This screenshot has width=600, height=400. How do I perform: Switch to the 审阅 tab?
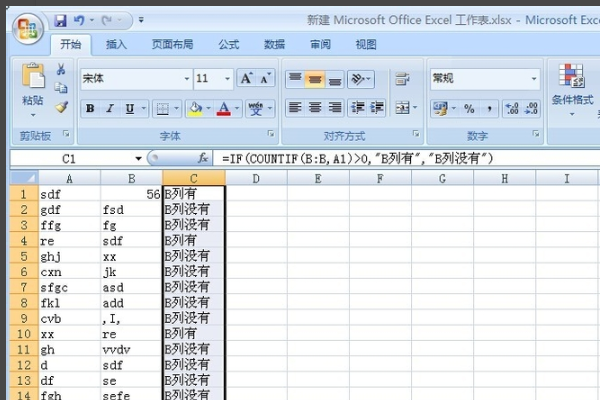(320, 44)
